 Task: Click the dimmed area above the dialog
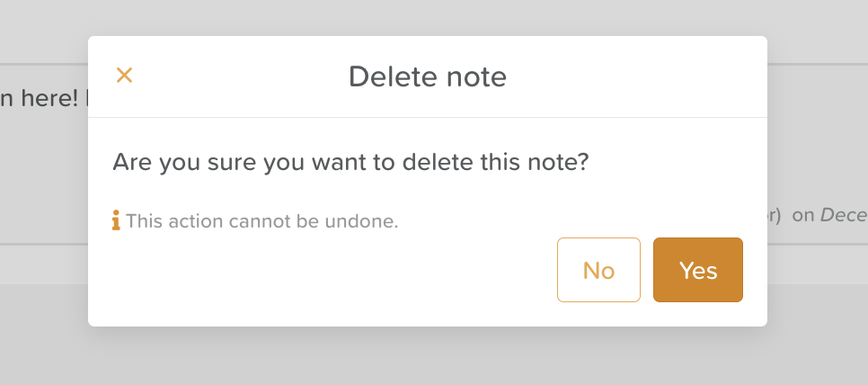click(431, 18)
